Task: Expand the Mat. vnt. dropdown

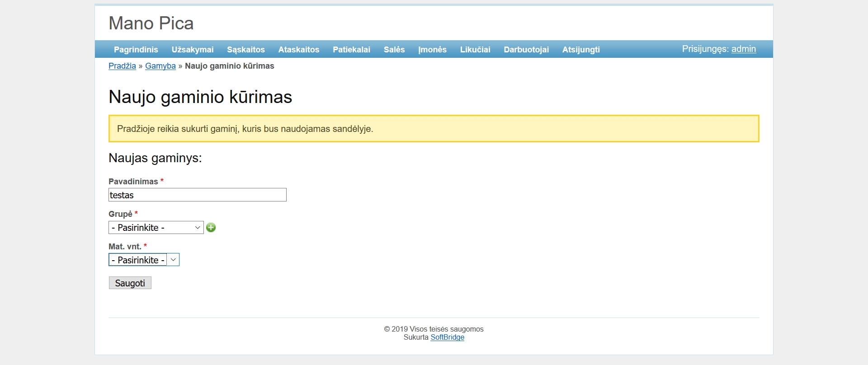Action: (144, 260)
